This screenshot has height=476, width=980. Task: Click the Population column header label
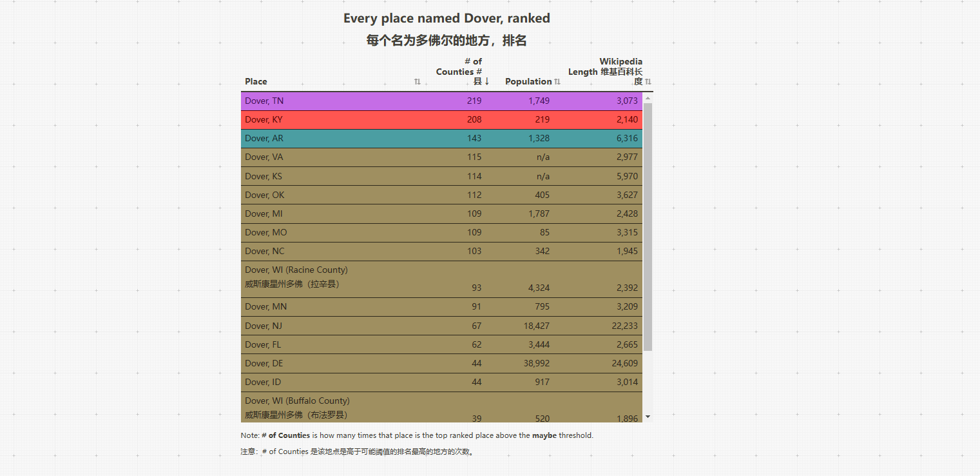[x=528, y=81]
